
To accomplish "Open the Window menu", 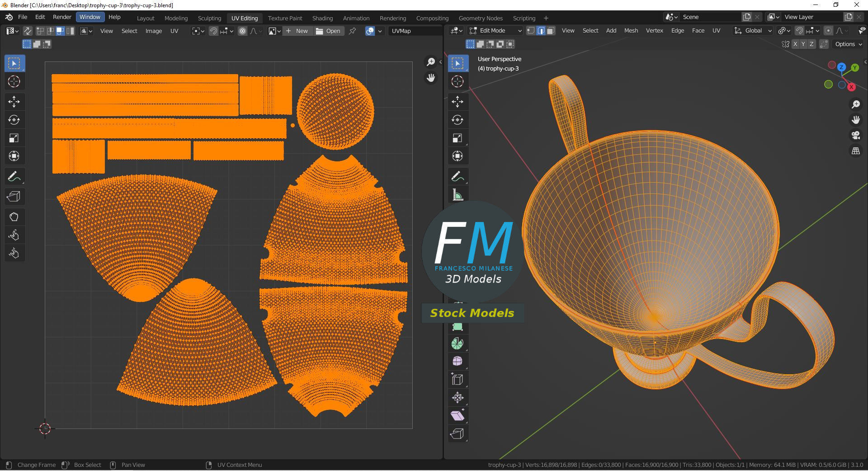I will [x=90, y=17].
